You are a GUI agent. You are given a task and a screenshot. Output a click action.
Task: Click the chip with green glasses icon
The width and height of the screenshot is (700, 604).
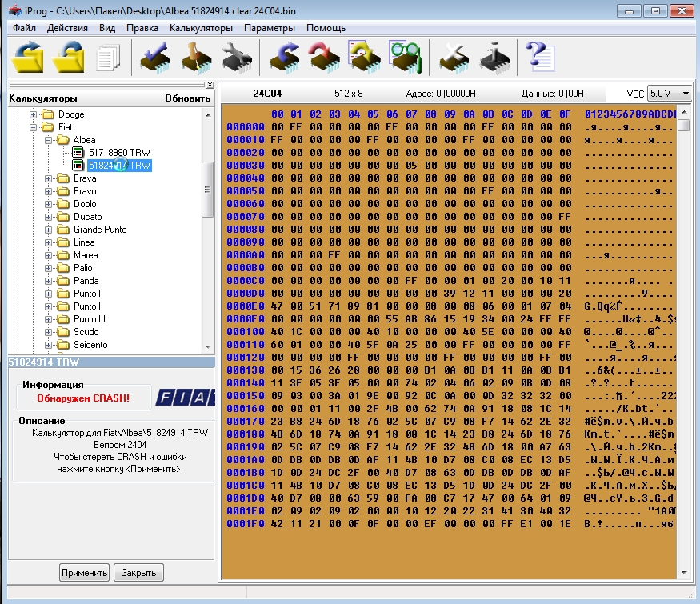pyautogui.click(x=405, y=57)
